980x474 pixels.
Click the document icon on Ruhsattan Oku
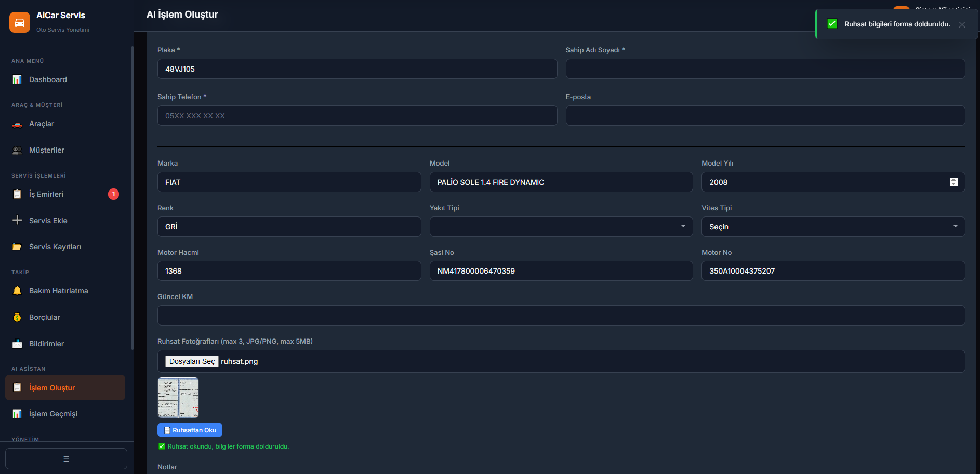coord(167,430)
